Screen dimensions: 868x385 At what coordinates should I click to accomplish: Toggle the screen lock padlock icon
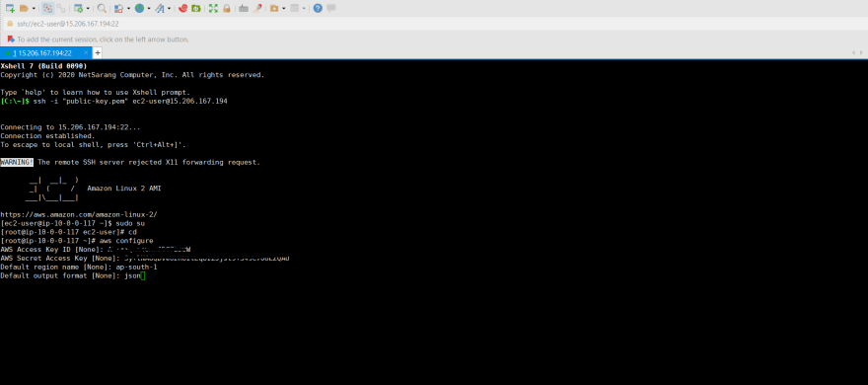(227, 8)
